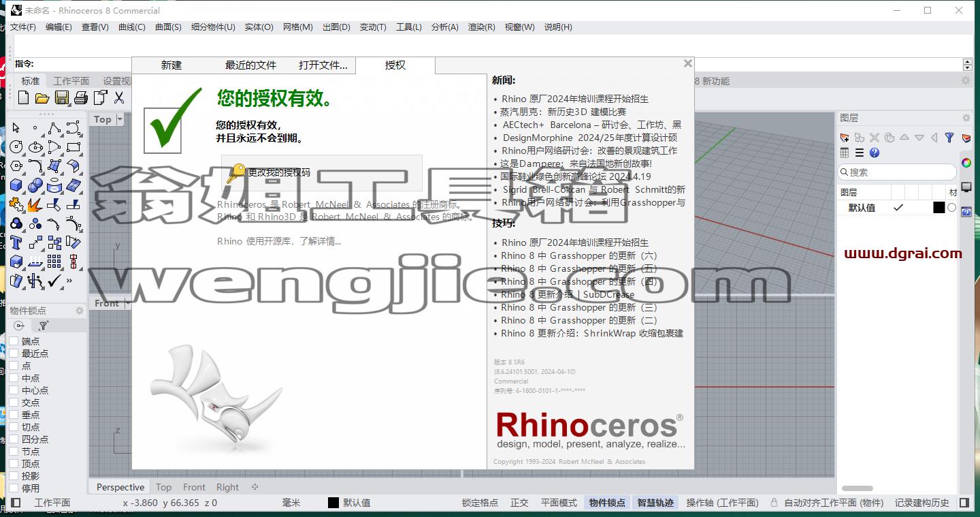This screenshot has width=980, height=517.
Task: Toggle 正交 ortho mode in status bar
Action: pyautogui.click(x=519, y=503)
